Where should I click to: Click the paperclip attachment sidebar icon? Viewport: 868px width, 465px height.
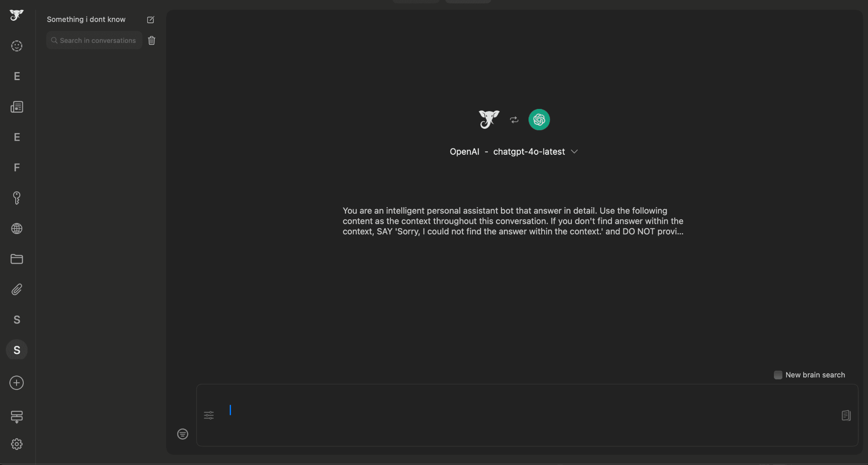click(x=17, y=290)
